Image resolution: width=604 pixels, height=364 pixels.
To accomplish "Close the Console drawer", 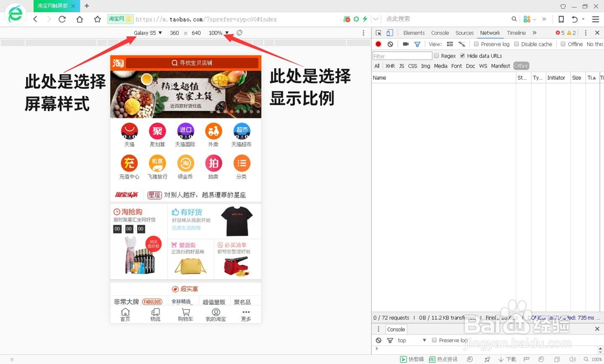I will 597,329.
